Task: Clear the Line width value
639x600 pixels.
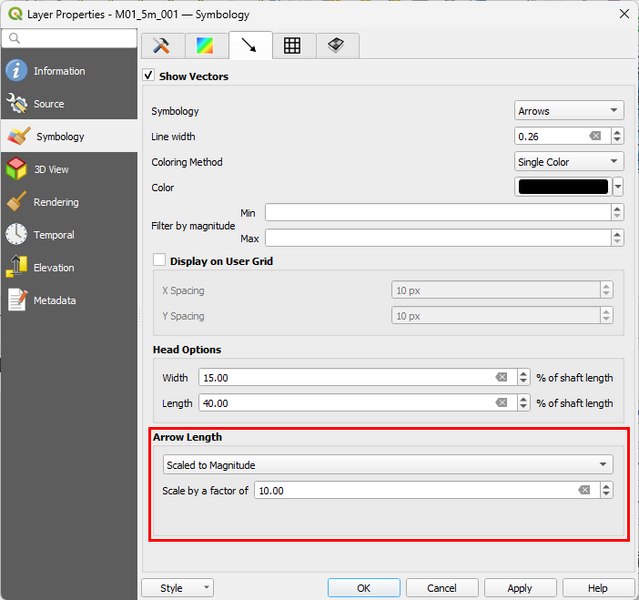Action: (594, 136)
